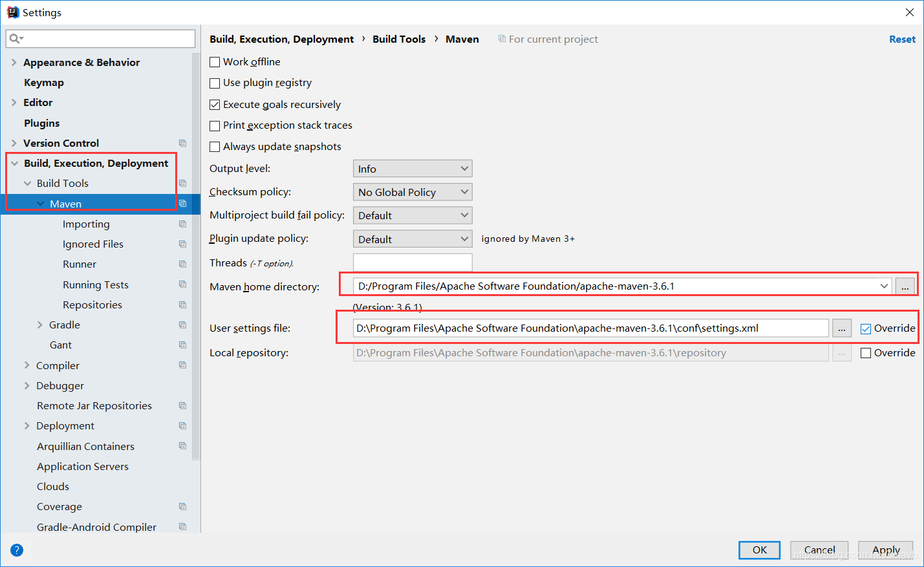924x567 pixels.
Task: Open Ignored Files settings page
Action: [93, 244]
